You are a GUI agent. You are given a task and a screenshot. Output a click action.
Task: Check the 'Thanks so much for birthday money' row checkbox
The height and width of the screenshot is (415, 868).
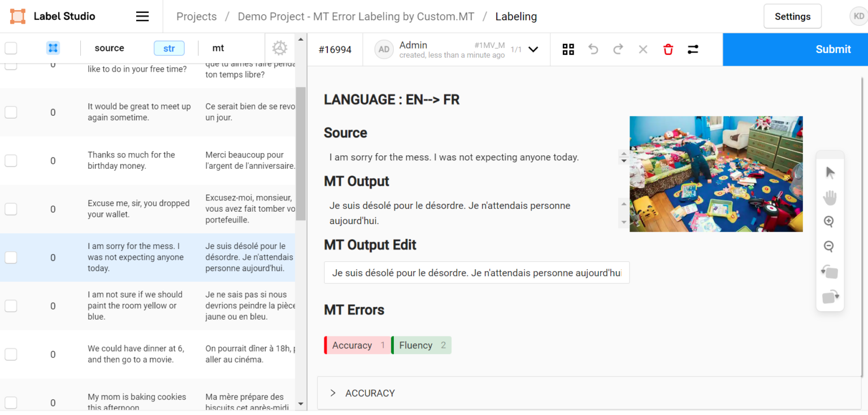point(11,160)
